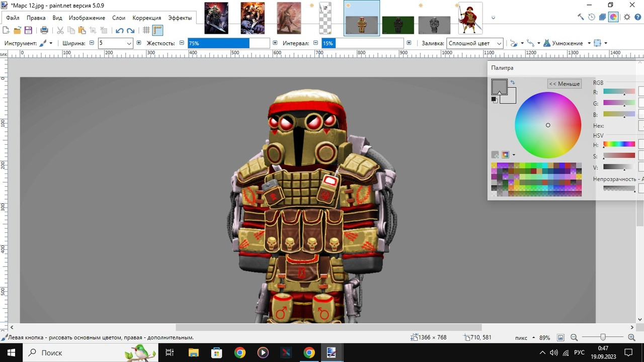Open a file with the folder icon
644x362 pixels.
[x=17, y=30]
